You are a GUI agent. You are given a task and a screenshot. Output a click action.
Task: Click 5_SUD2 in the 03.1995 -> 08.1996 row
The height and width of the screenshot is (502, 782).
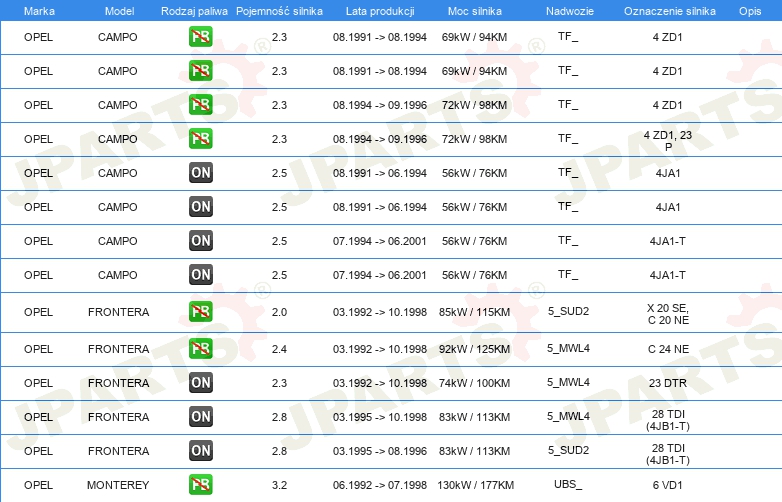(x=569, y=450)
